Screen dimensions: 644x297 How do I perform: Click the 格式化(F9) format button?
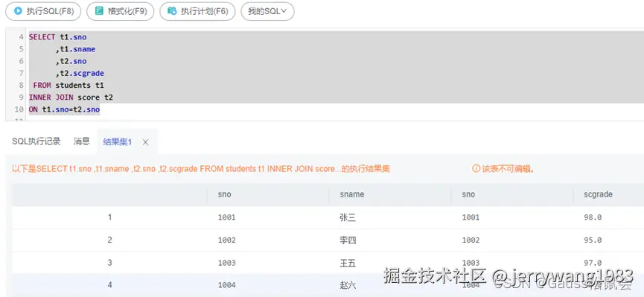[121, 11]
